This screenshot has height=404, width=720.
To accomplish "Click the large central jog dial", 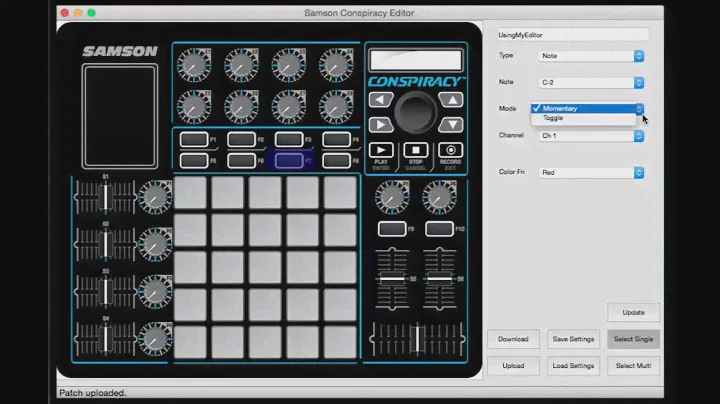I will (x=415, y=112).
